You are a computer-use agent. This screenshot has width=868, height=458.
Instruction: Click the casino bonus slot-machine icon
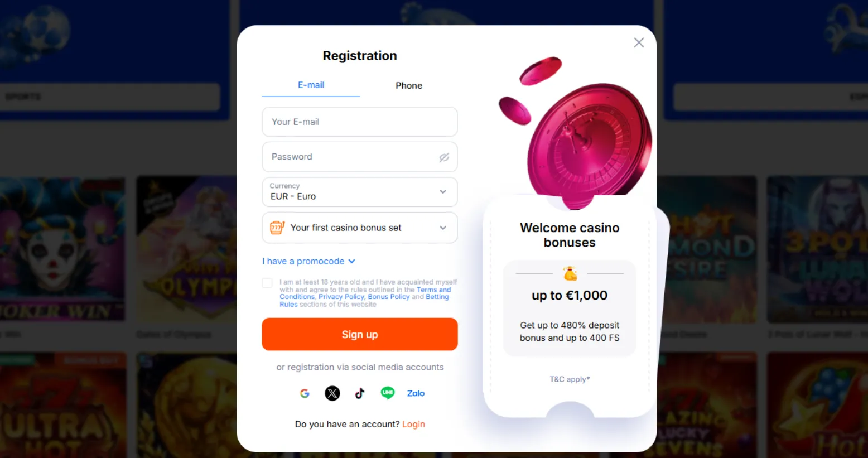[x=277, y=228]
